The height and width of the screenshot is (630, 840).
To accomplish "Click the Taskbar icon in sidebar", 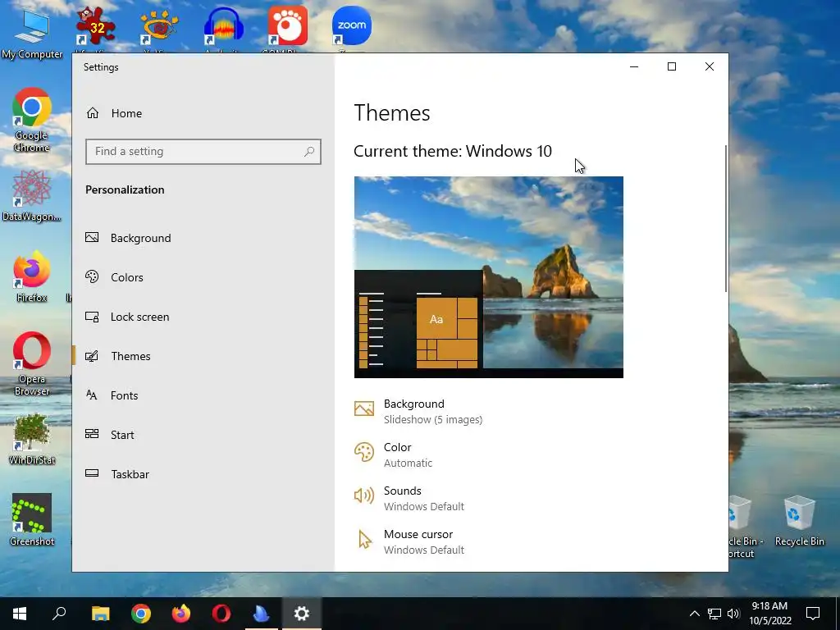I will [92, 473].
